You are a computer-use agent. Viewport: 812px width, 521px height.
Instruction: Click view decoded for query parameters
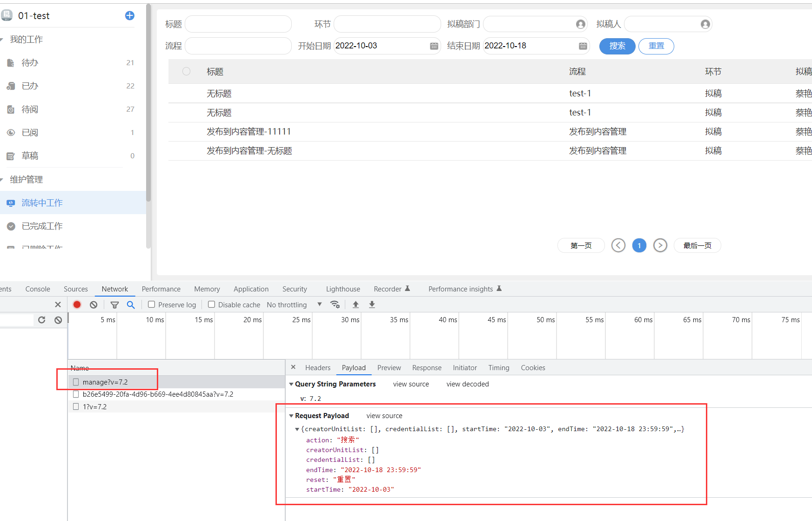tap(468, 384)
